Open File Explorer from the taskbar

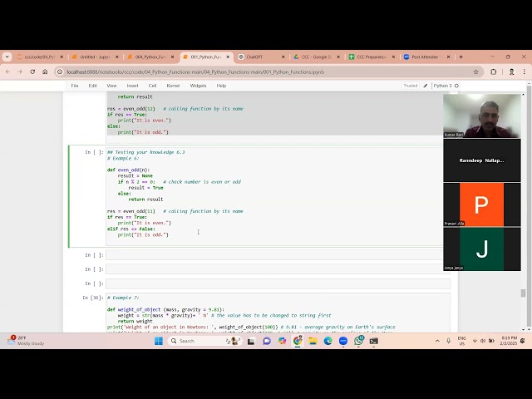313,341
